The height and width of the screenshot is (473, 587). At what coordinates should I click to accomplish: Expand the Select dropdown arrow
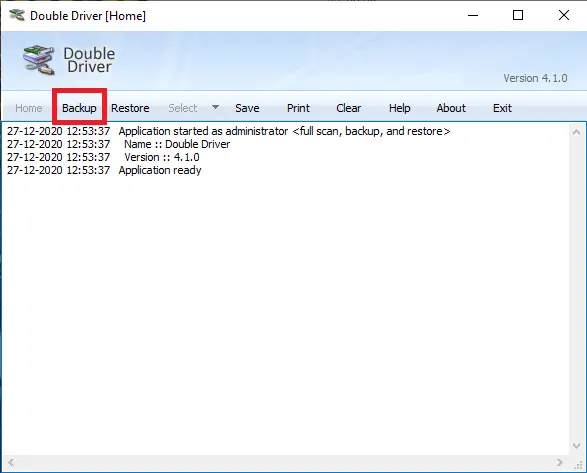tap(215, 107)
